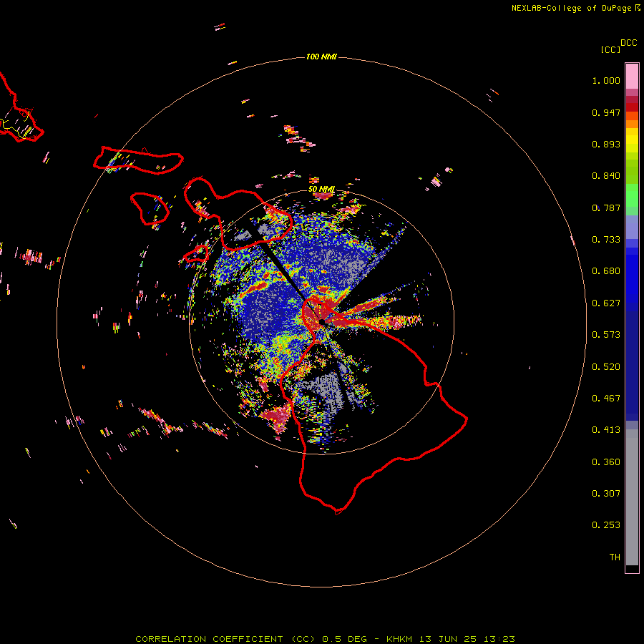This screenshot has height=644, width=644.
Task: Click the 0.787 color scale value
Action: click(x=606, y=208)
